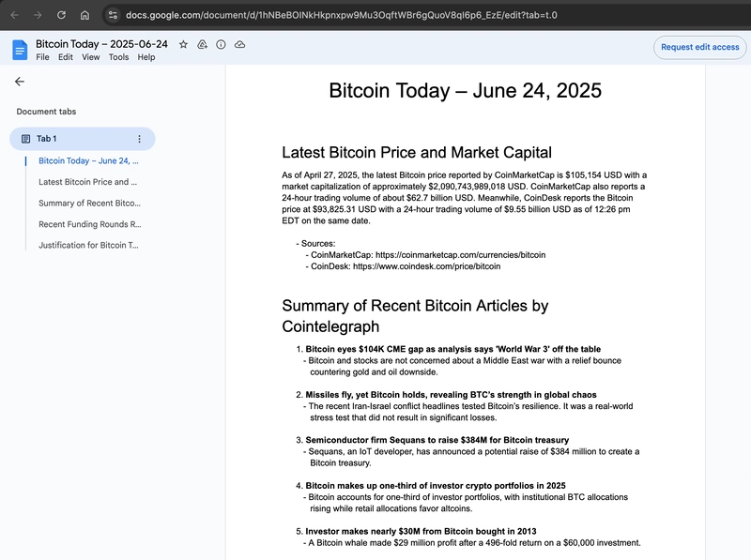Jump to Latest Bitcoin Price outline item
Screen dimensions: 751x560
87,182
